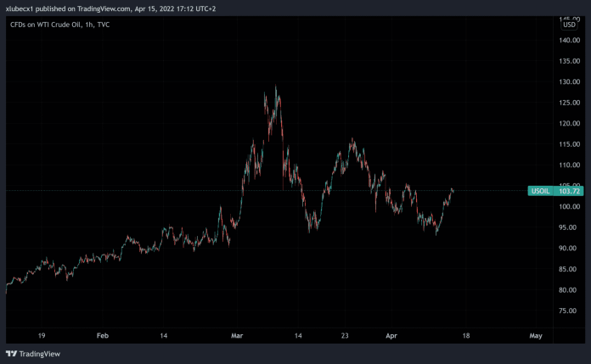The height and width of the screenshot is (364, 591).
Task: Click the last candle at chart's right edge
Action: [x=453, y=190]
